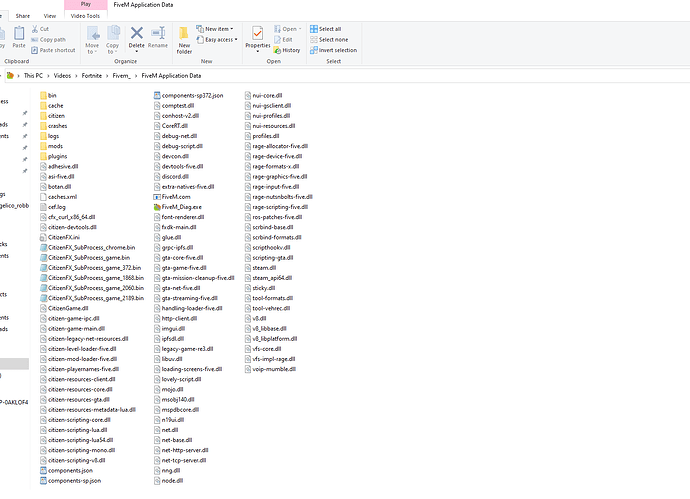
Task: Click Select all in ribbon
Action: coord(326,29)
